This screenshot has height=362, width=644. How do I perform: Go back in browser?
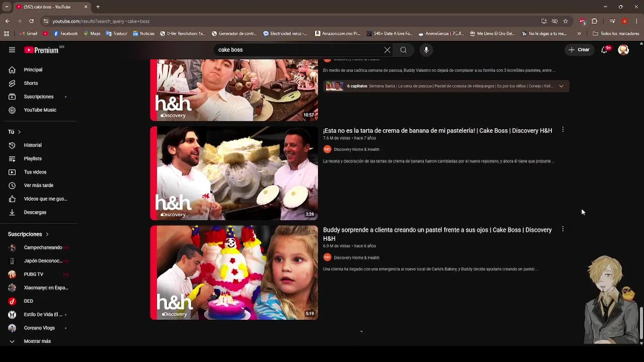(x=7, y=21)
